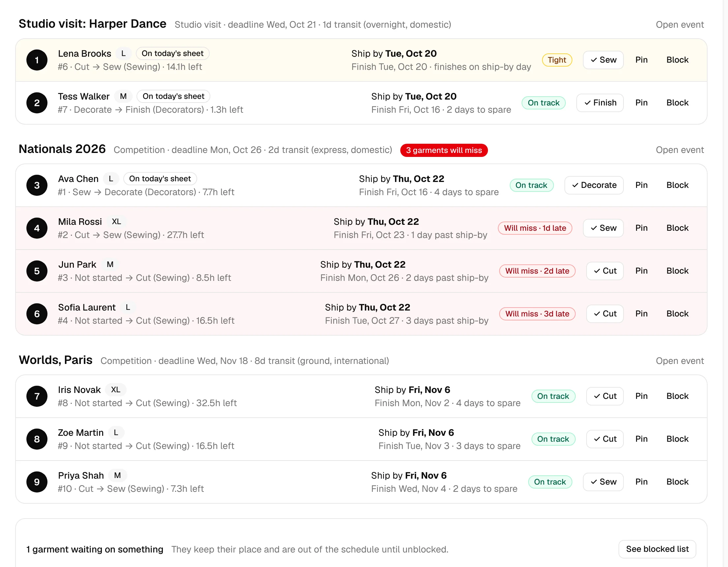Mark Finish done for Tess Walker

[600, 103]
